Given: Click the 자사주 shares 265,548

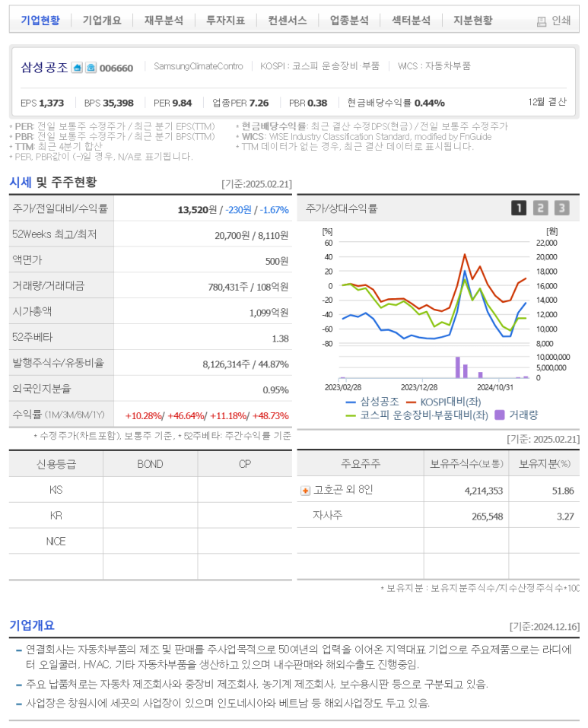Looking at the screenshot, I should (x=488, y=517).
